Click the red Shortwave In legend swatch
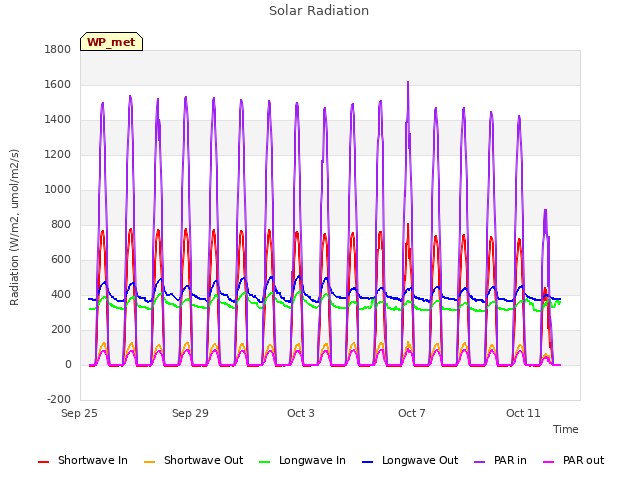The image size is (640, 480). click(43, 462)
